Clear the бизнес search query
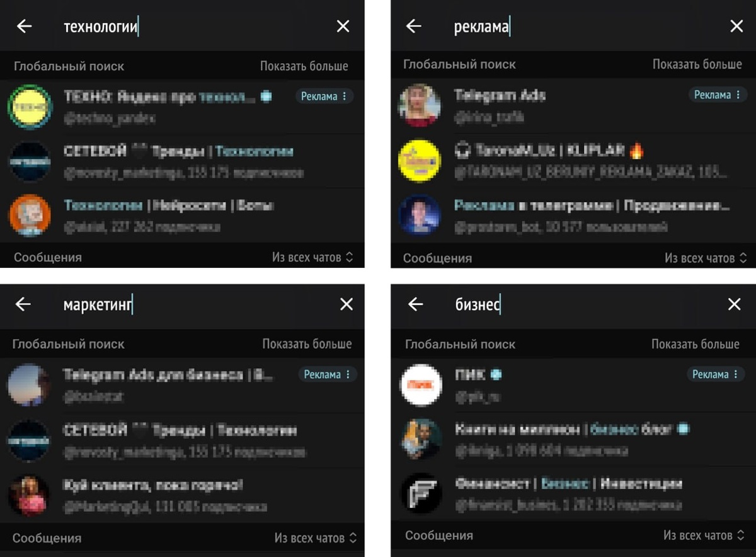The height and width of the screenshot is (557, 756). pos(735,304)
